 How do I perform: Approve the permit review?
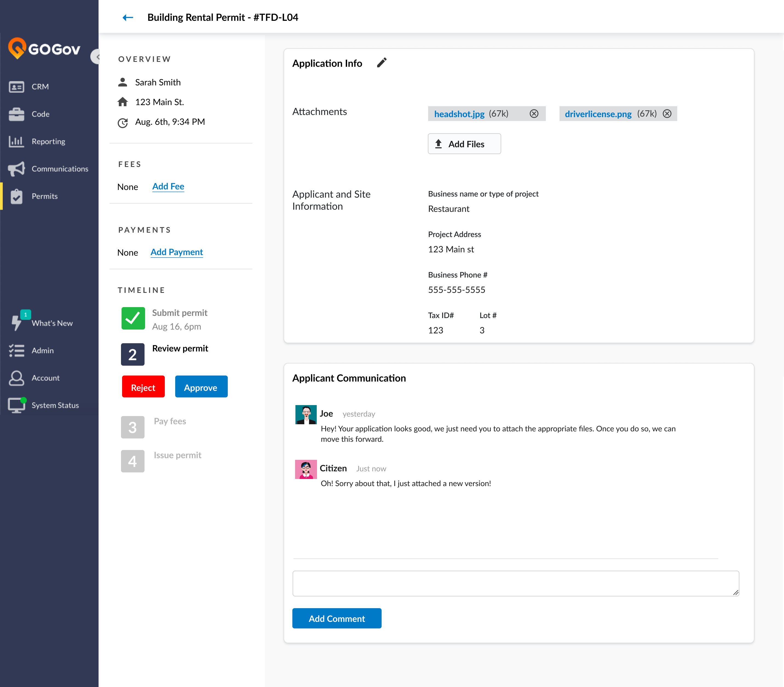pyautogui.click(x=201, y=387)
